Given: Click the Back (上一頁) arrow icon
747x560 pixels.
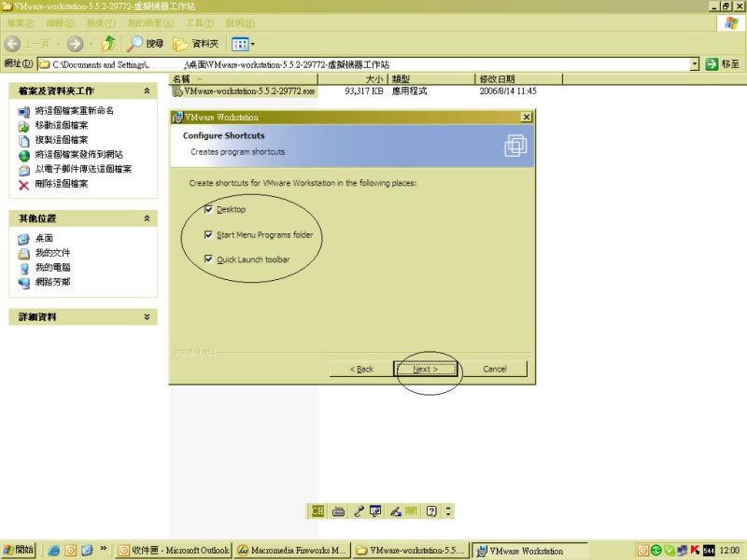Looking at the screenshot, I should pos(13,44).
